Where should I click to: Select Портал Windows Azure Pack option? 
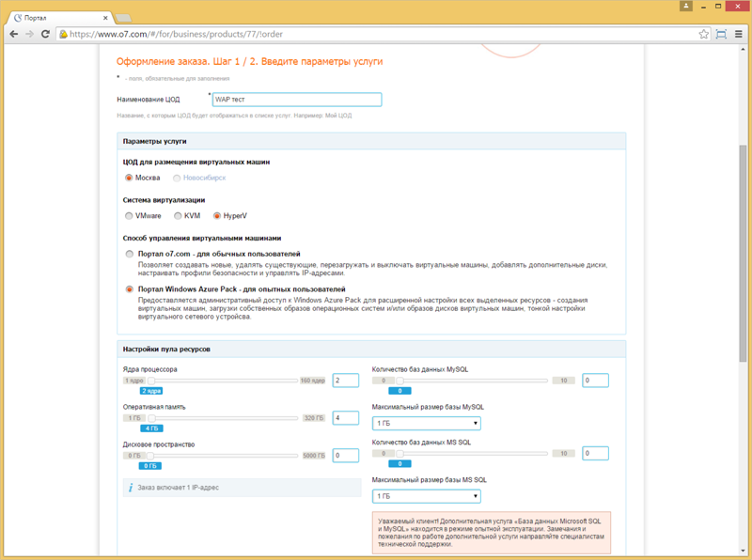tap(129, 289)
